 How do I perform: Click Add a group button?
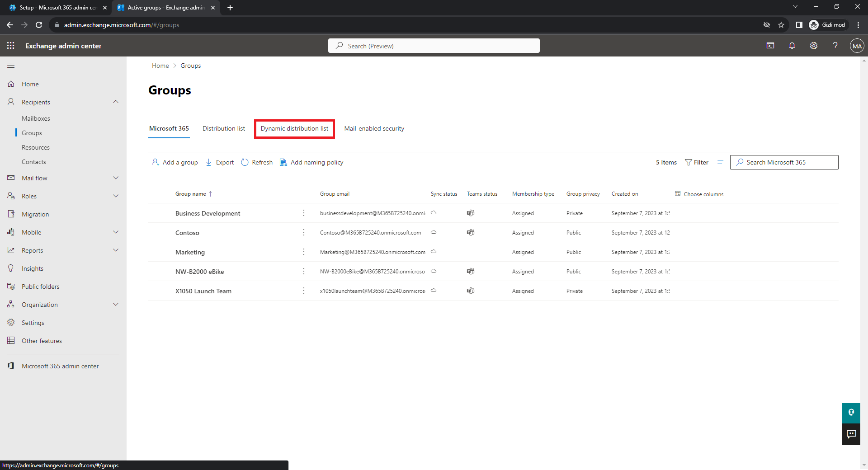175,162
